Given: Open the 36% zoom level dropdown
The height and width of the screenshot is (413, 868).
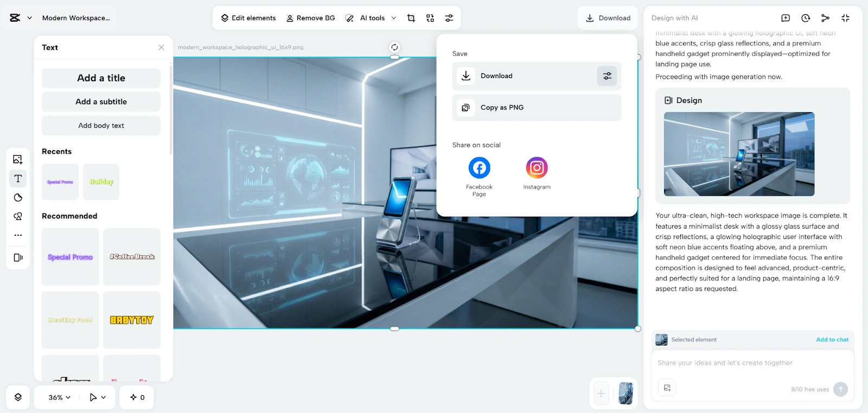Looking at the screenshot, I should coord(60,397).
